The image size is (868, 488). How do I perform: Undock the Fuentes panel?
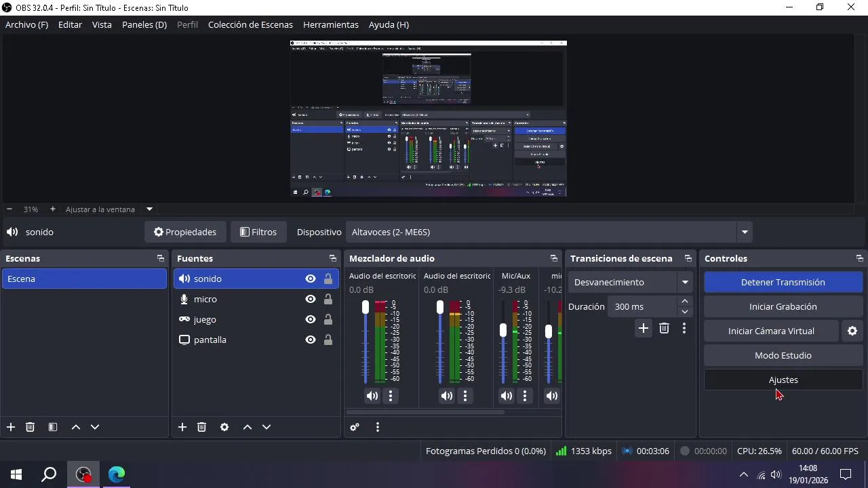click(x=333, y=258)
